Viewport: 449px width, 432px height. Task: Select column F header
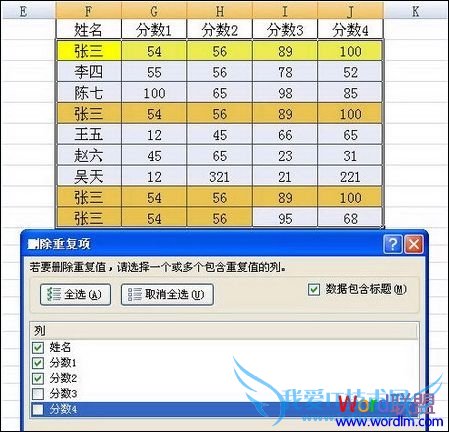pos(88,11)
